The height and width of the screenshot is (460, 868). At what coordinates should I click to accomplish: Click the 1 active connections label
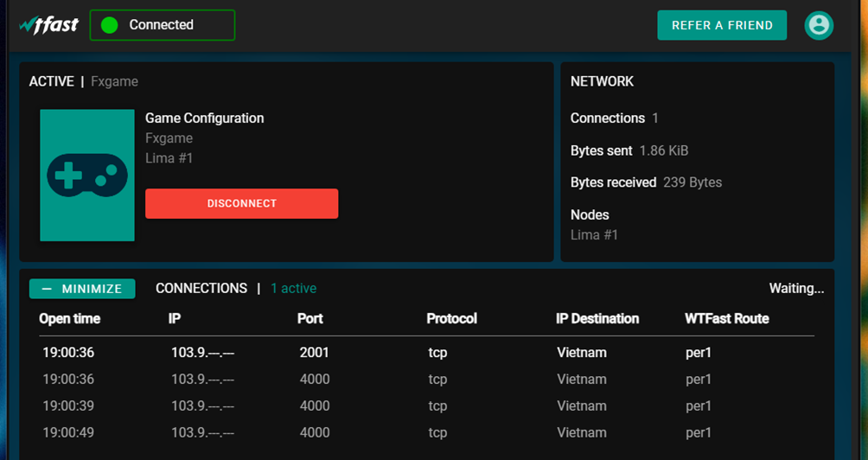[x=293, y=289]
